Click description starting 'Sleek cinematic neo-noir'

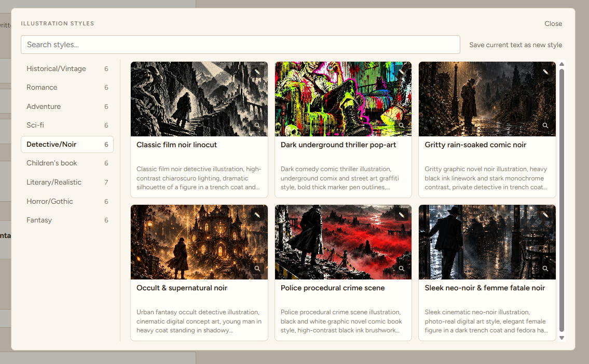[486, 321]
